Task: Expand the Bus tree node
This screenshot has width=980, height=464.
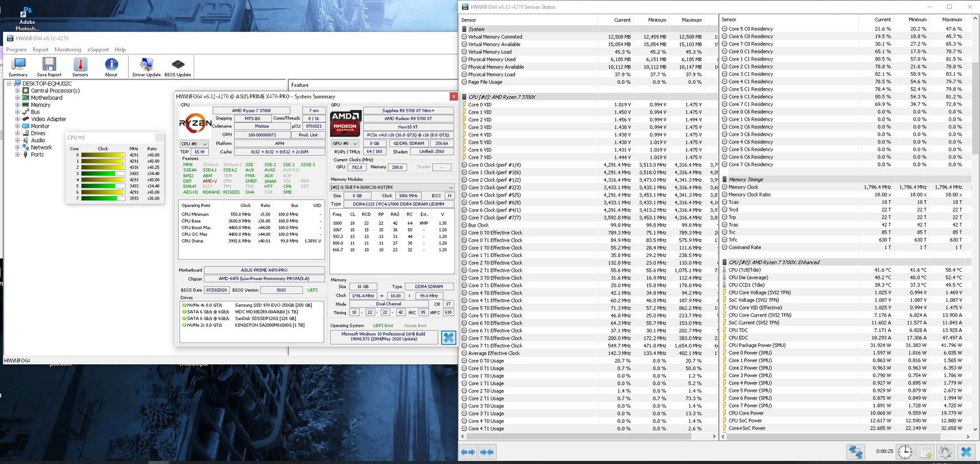Action: (x=17, y=112)
